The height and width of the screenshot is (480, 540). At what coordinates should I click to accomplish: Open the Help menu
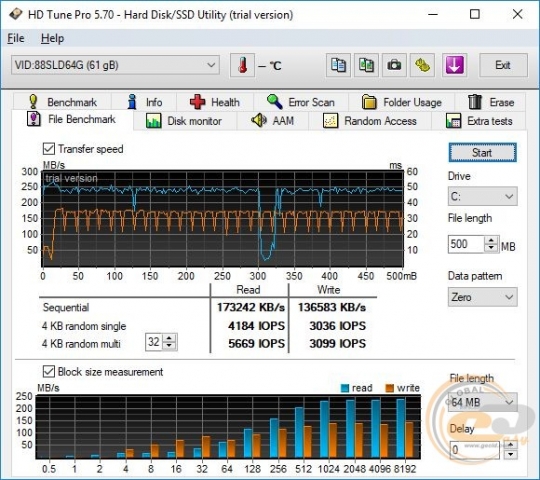[52, 38]
